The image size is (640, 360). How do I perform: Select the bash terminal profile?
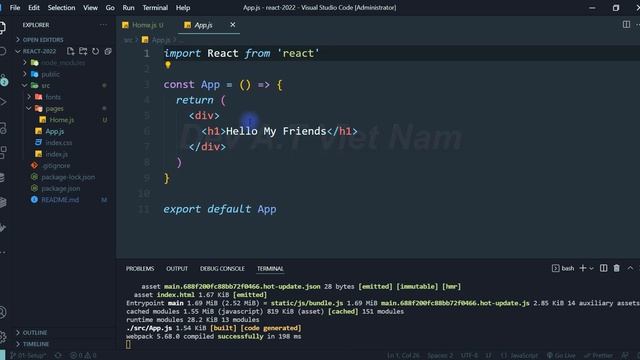(x=563, y=268)
